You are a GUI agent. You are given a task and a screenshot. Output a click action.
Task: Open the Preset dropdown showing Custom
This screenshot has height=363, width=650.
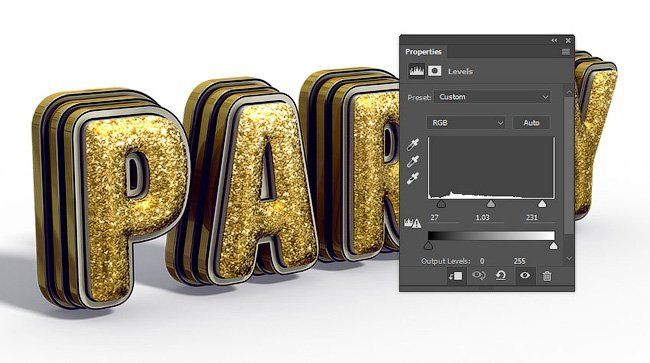tap(492, 97)
